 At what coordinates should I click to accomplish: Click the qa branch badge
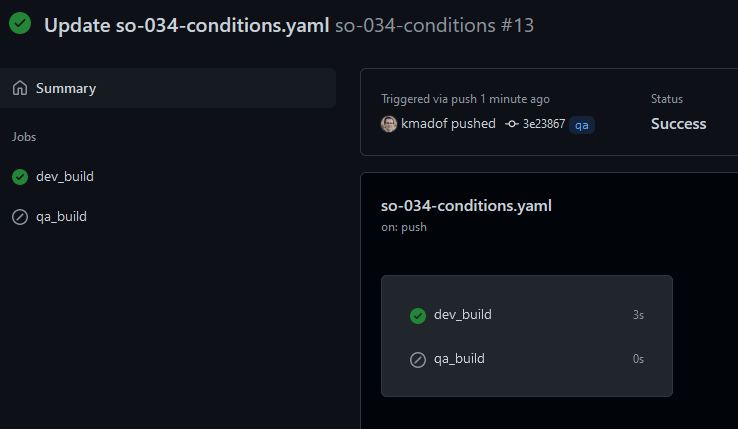pyautogui.click(x=582, y=125)
